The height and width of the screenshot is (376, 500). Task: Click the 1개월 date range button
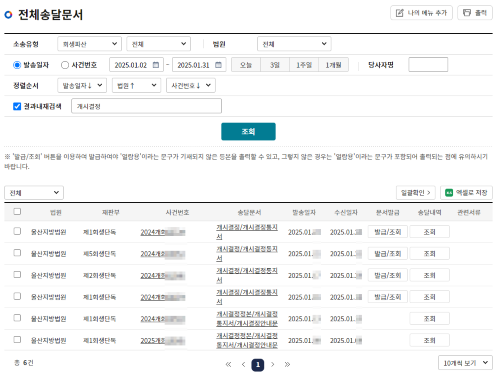333,65
